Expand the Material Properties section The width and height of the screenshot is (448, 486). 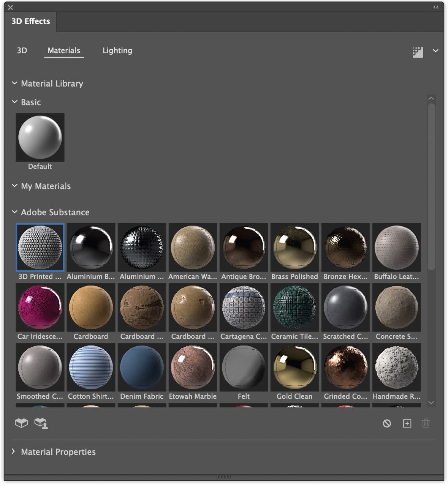click(x=14, y=451)
